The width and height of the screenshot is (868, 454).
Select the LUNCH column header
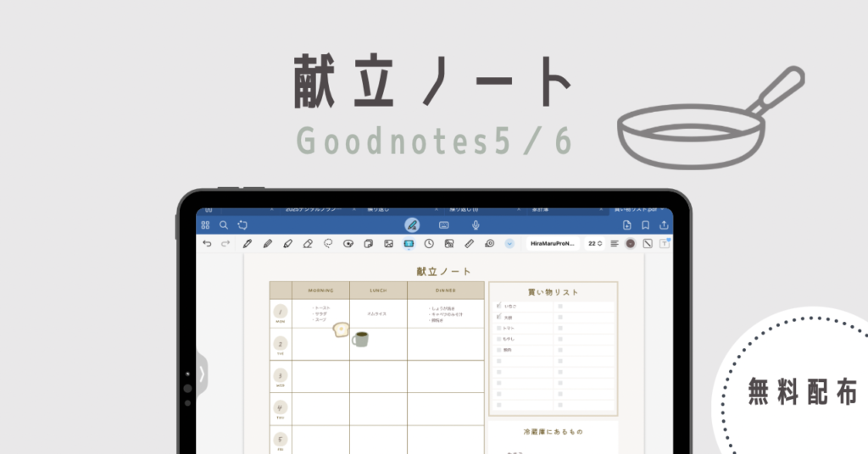click(378, 291)
